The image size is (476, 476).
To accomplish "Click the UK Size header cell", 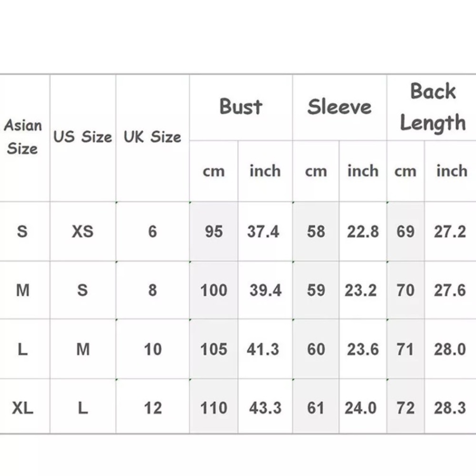I will click(152, 138).
